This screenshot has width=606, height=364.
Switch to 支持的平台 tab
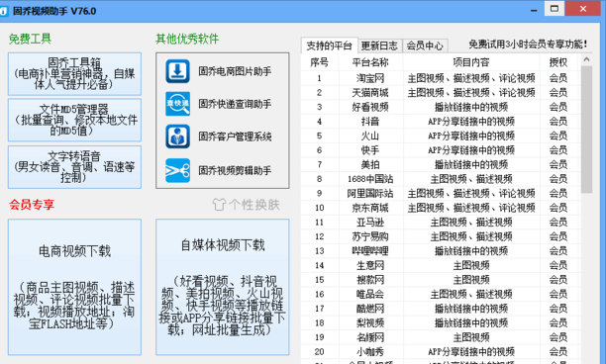point(330,45)
